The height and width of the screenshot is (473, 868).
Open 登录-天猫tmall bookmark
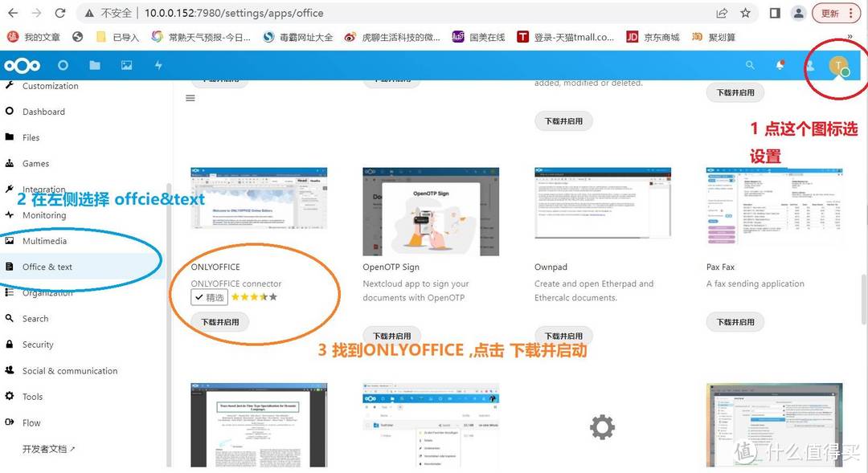[565, 37]
